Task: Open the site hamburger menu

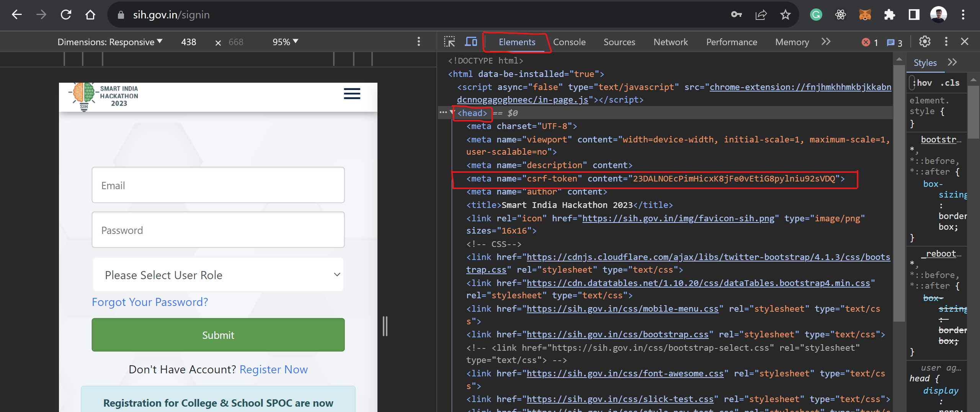Action: tap(352, 94)
